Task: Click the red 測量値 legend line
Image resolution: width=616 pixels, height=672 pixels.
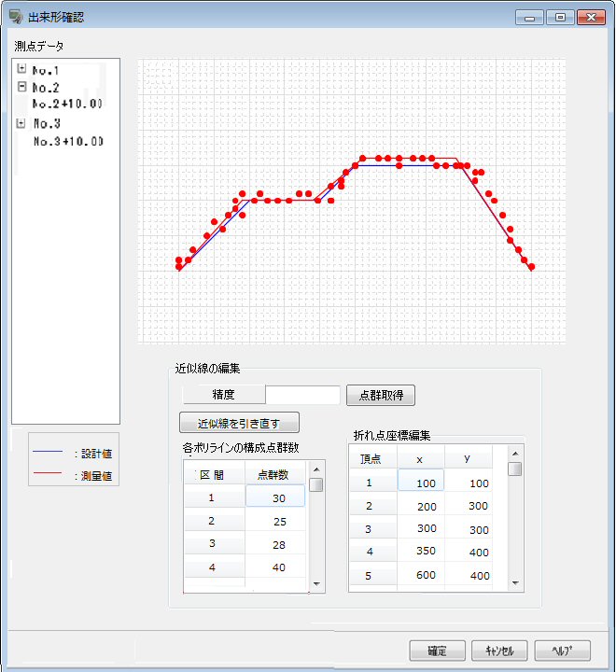Action: point(48,473)
